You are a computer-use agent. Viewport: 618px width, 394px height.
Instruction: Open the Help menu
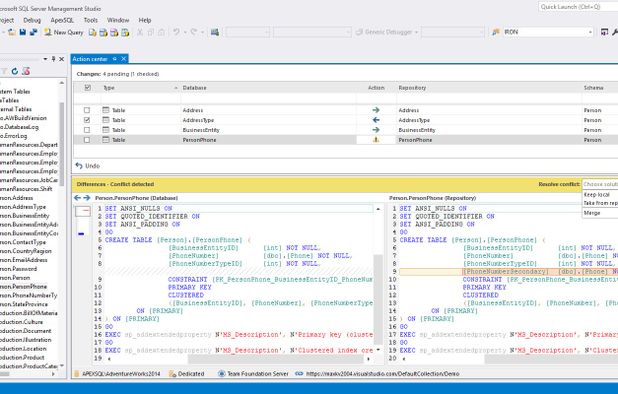click(x=145, y=20)
